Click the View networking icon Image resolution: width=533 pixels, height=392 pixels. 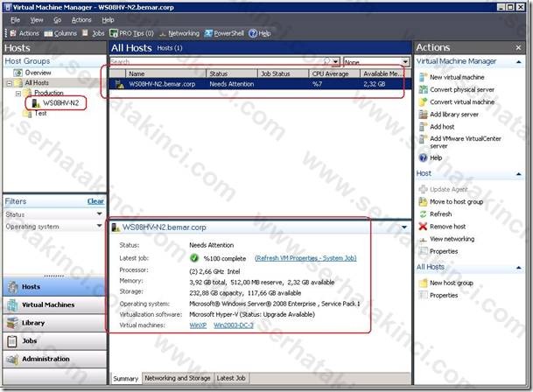pyautogui.click(x=423, y=239)
